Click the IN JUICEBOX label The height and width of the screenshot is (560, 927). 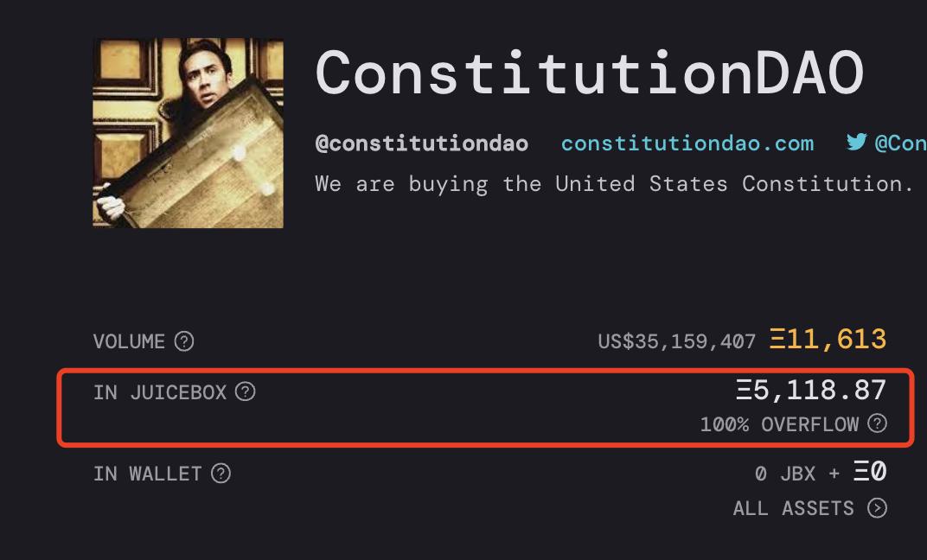(x=160, y=392)
